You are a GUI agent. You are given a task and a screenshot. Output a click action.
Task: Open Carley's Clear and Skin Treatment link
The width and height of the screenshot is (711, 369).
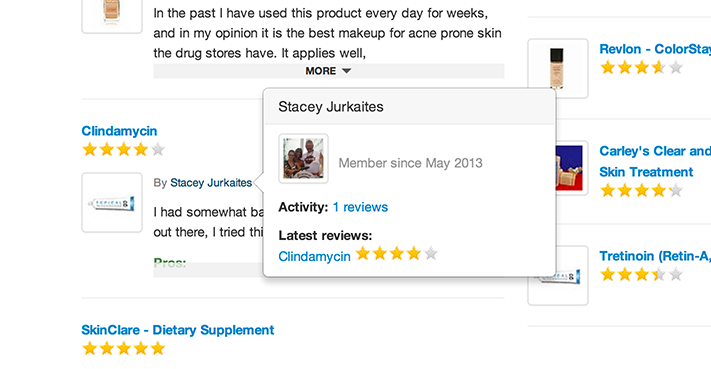point(655,161)
